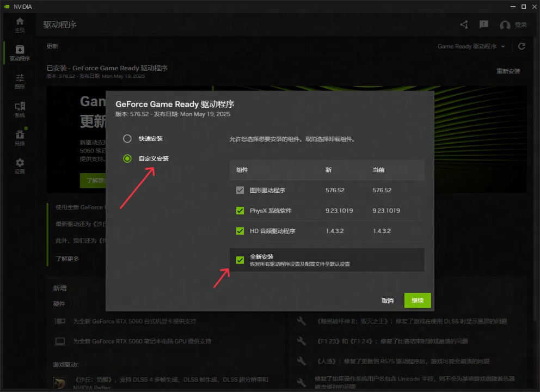The height and width of the screenshot is (392, 540).
Task: Toggle 全新安装 clean install checkbox
Action: tap(240, 260)
